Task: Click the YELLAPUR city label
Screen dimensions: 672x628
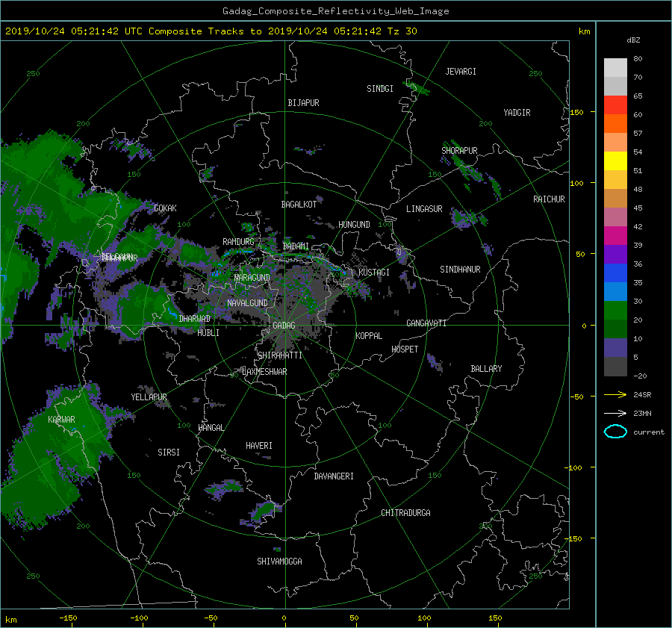Action: coord(149,397)
